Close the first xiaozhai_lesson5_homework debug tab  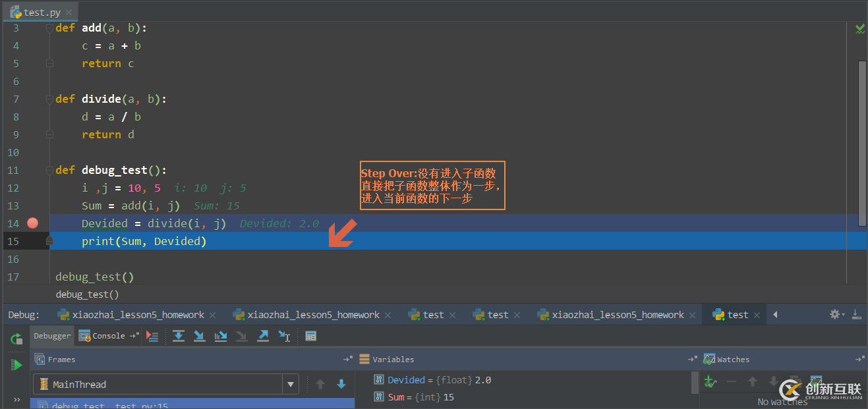tap(214, 315)
